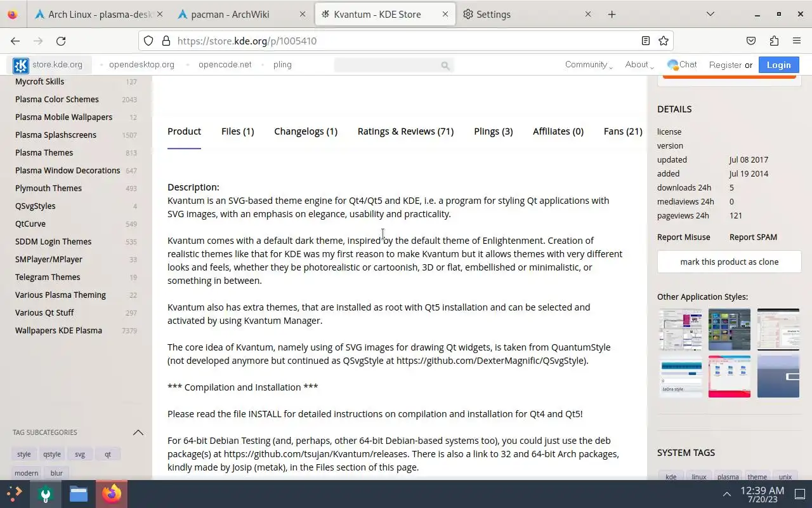Screen dimensions: 812x508
Task: Select the blur tag chip
Action: (x=56, y=473)
